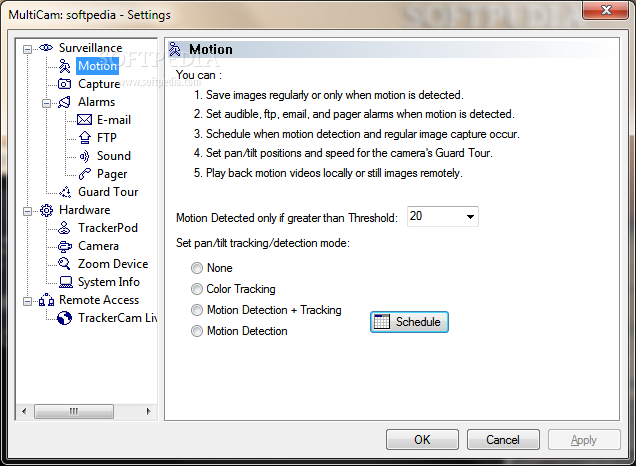Screen dimensions: 636x466
Task: Click the Cancel button
Action: (x=503, y=440)
